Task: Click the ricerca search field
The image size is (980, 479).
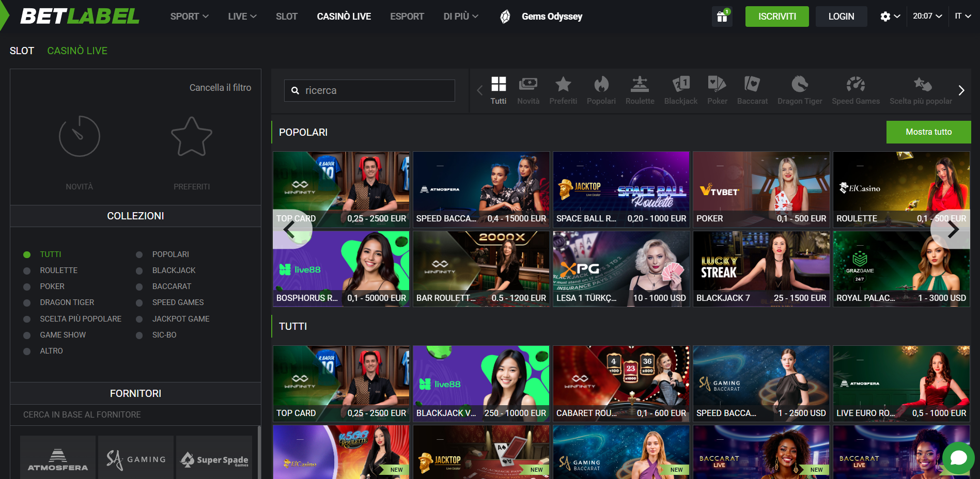Action: pyautogui.click(x=369, y=90)
